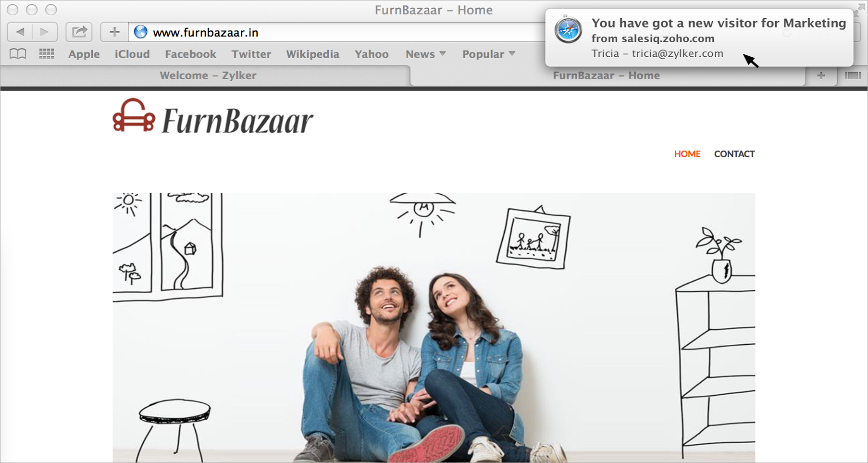Viewport: 868px width, 463px height.
Task: Open the Apple bookmark
Action: point(84,54)
